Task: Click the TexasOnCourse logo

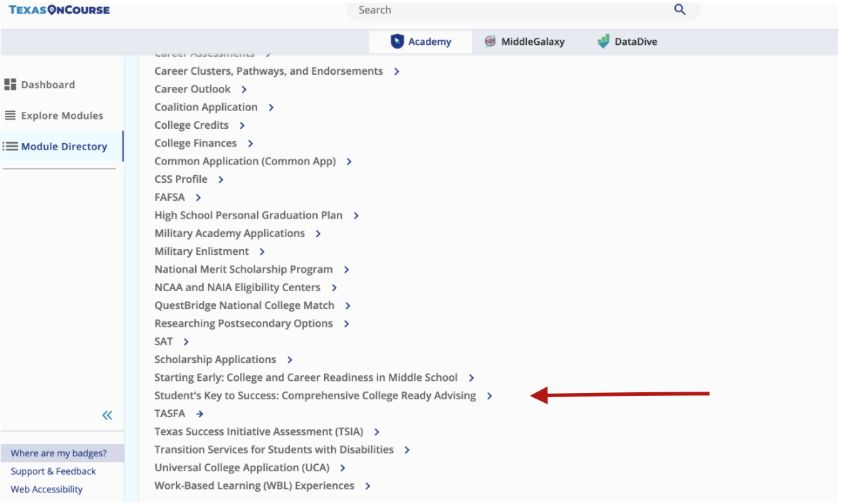Action: pyautogui.click(x=59, y=10)
